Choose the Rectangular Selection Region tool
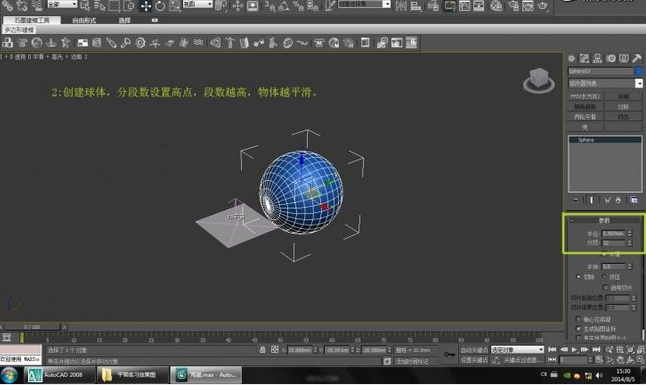The width and height of the screenshot is (646, 385). coord(114,5)
